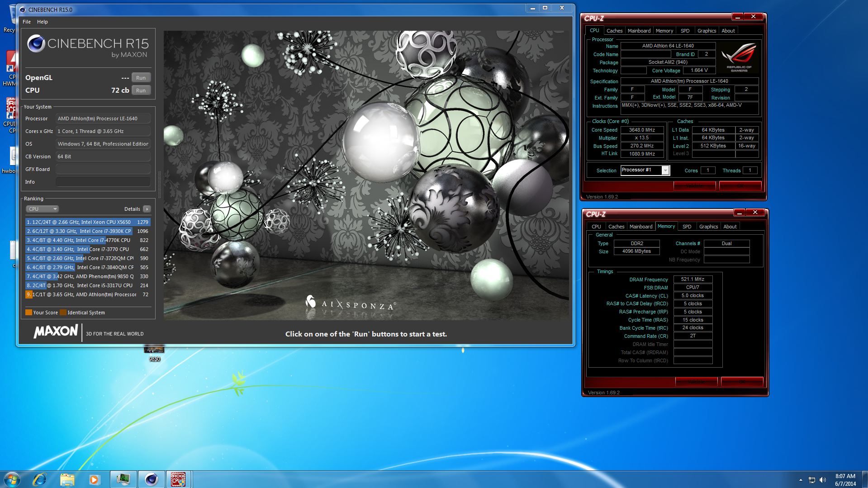Select ranking row Intel Core i7-3930K

point(88,231)
